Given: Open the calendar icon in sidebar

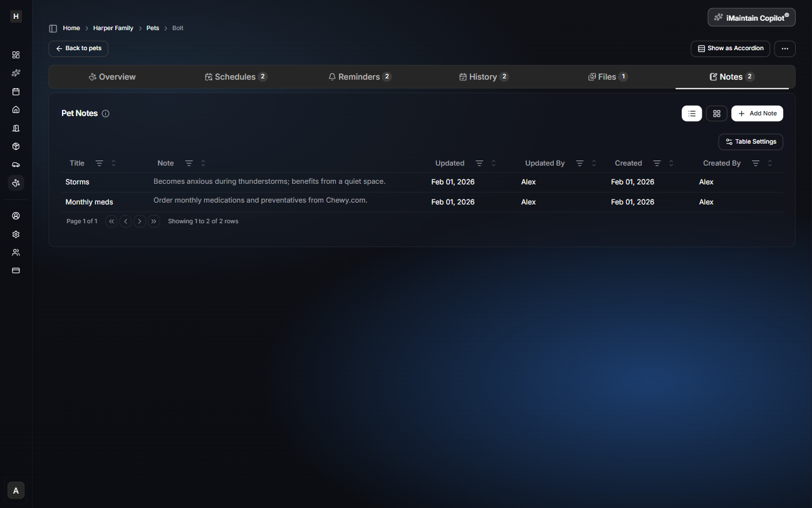Looking at the screenshot, I should pyautogui.click(x=16, y=92).
